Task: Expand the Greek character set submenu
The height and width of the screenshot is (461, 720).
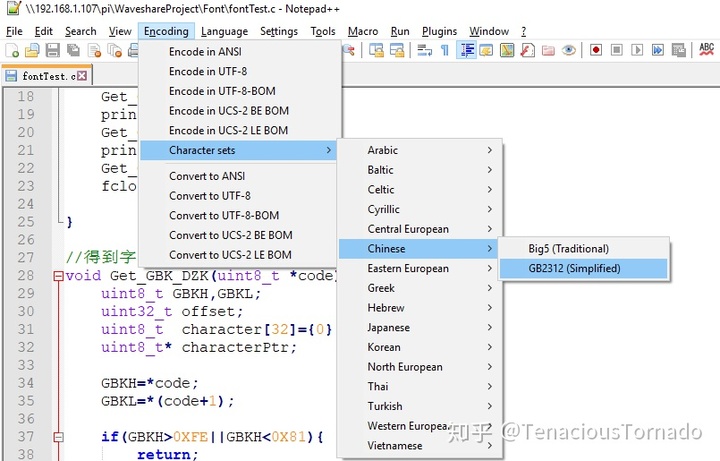Action: tap(419, 288)
